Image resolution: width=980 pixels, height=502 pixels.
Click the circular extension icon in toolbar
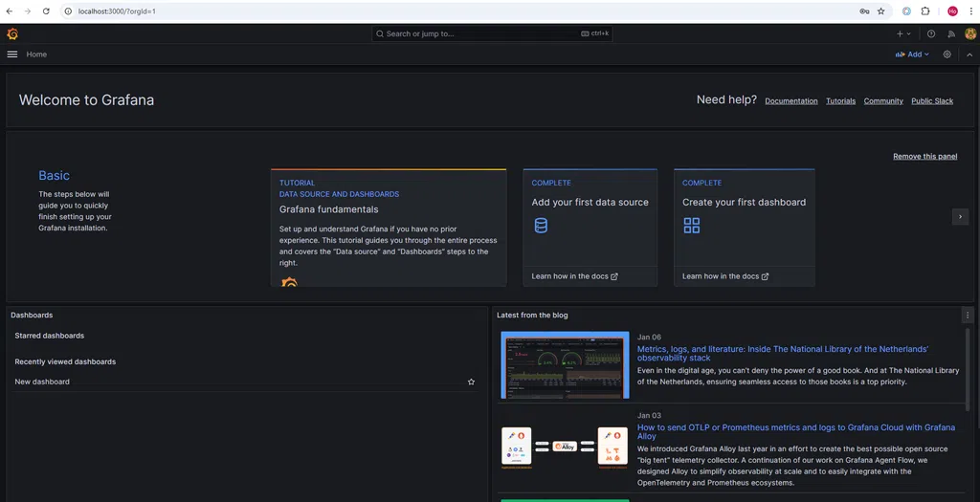tap(906, 11)
